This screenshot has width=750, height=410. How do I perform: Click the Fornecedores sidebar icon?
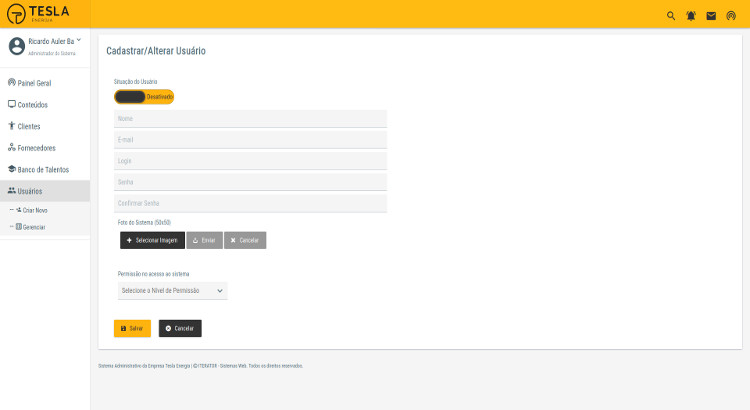pos(11,147)
